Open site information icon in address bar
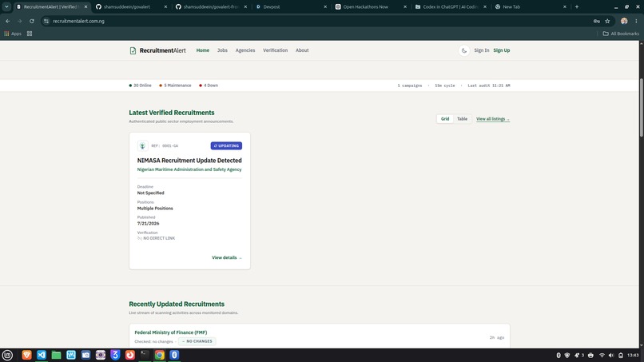This screenshot has width=644, height=362. point(46,21)
